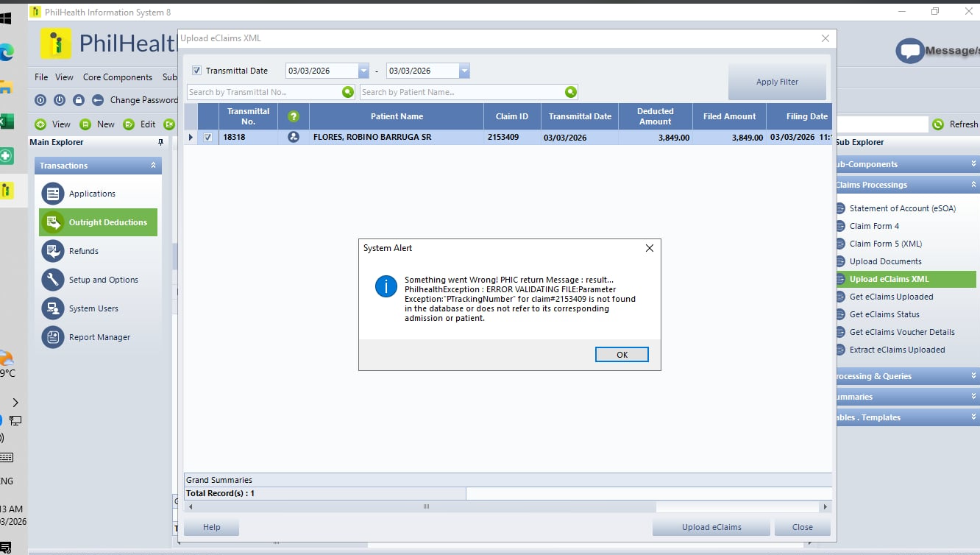Click the Apply Filter button
This screenshot has height=555, width=980.
(777, 82)
